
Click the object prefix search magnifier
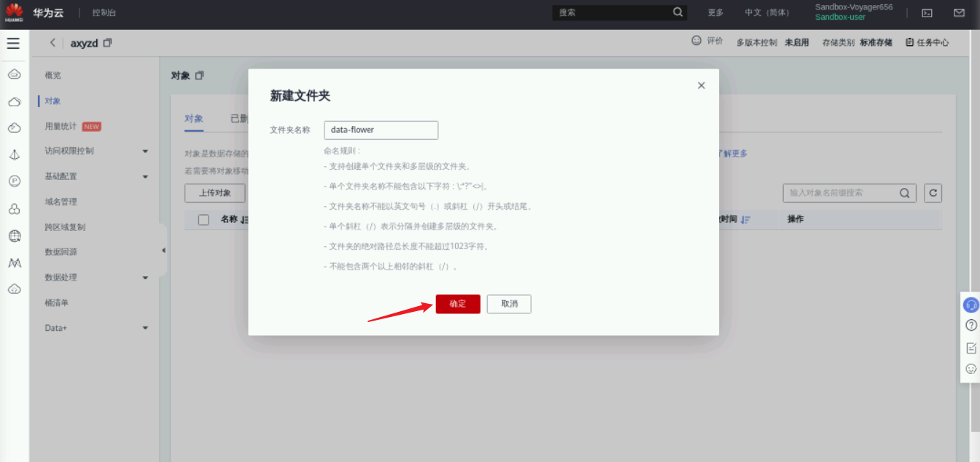click(x=905, y=193)
